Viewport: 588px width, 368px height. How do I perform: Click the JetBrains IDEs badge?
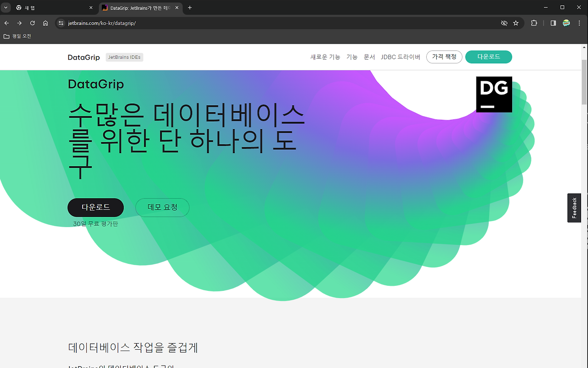pyautogui.click(x=124, y=57)
